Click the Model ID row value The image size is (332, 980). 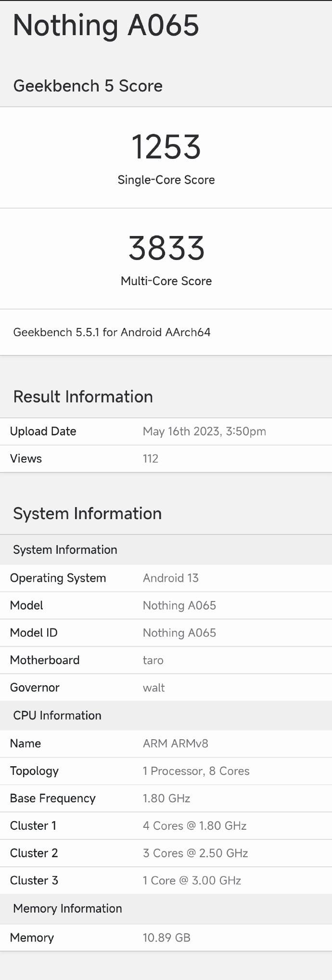pyautogui.click(x=179, y=633)
